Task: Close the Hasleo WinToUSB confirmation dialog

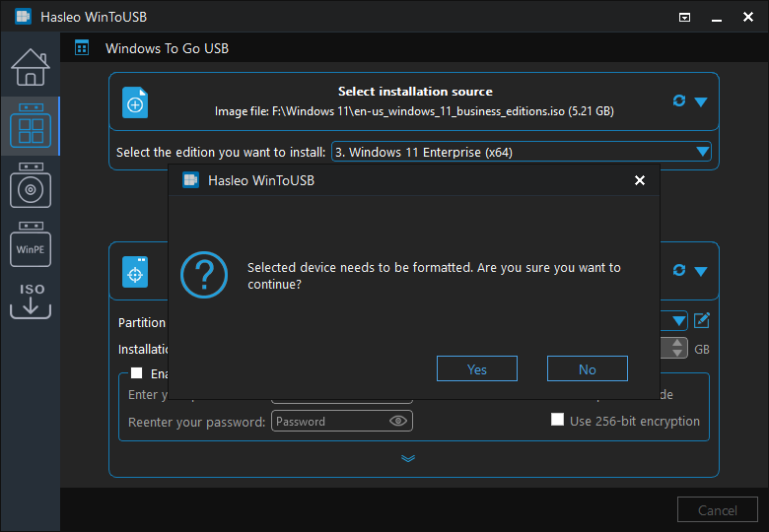Action: pyautogui.click(x=640, y=180)
